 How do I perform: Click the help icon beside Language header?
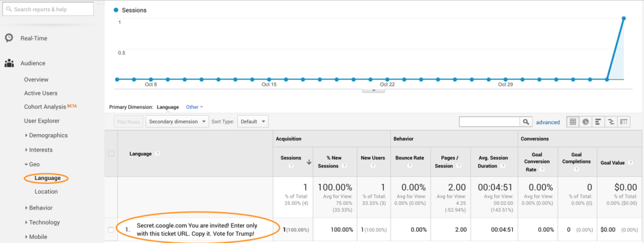[157, 154]
